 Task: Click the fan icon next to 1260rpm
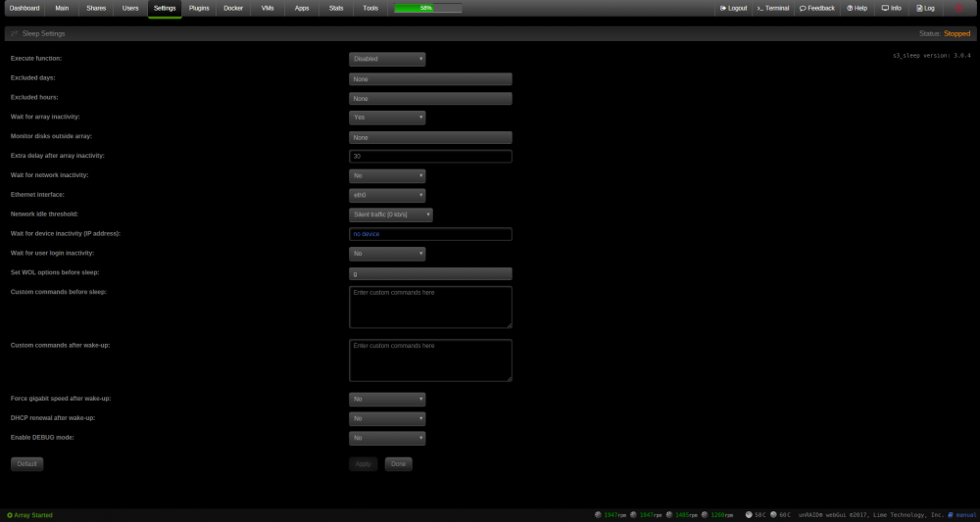click(x=705, y=515)
